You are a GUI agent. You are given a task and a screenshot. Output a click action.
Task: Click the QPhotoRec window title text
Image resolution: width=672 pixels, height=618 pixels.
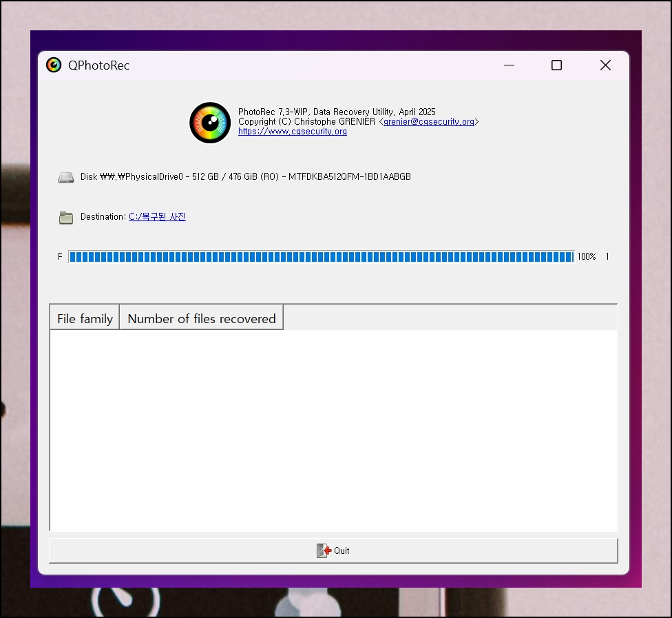pos(98,65)
